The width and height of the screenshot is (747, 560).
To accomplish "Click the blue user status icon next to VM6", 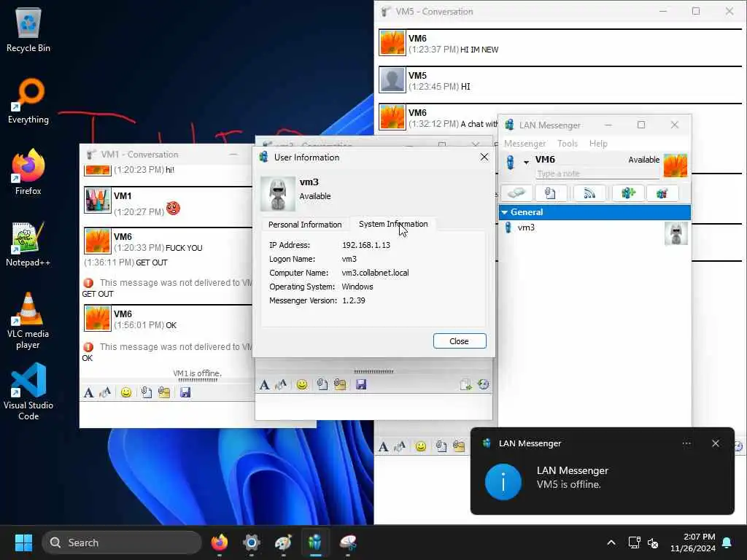I will (510, 162).
